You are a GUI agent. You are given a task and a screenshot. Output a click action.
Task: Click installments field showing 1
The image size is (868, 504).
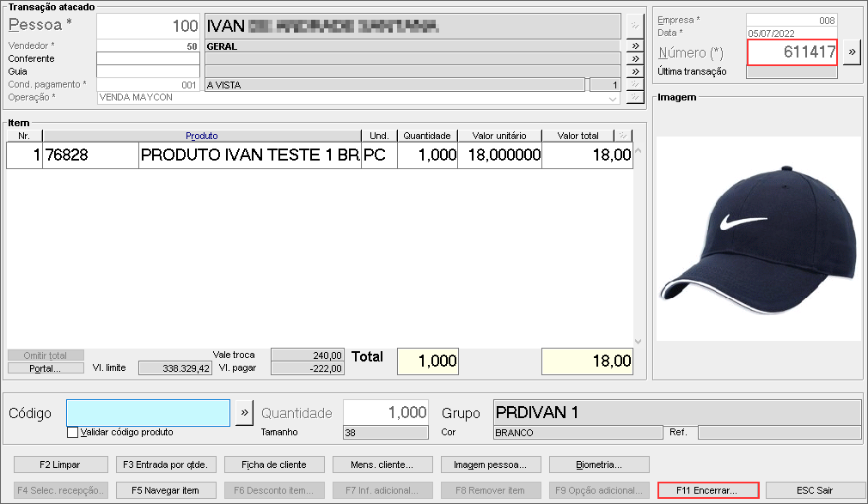(605, 85)
